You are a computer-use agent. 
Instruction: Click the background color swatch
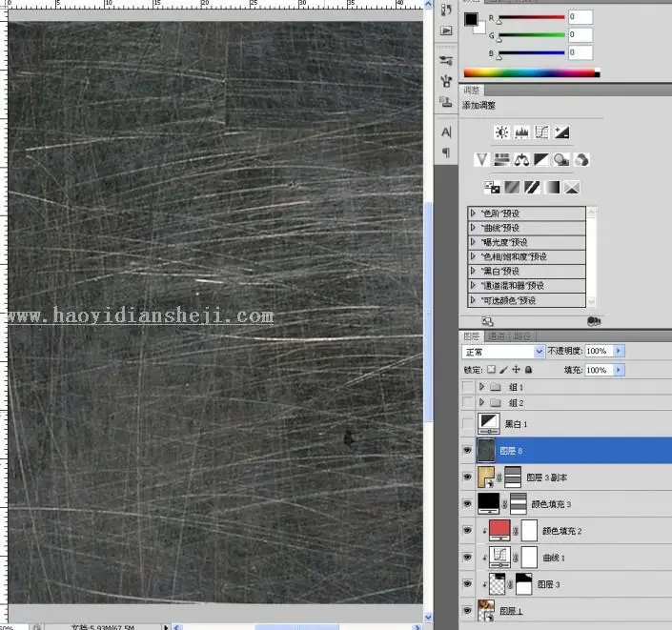tap(480, 29)
